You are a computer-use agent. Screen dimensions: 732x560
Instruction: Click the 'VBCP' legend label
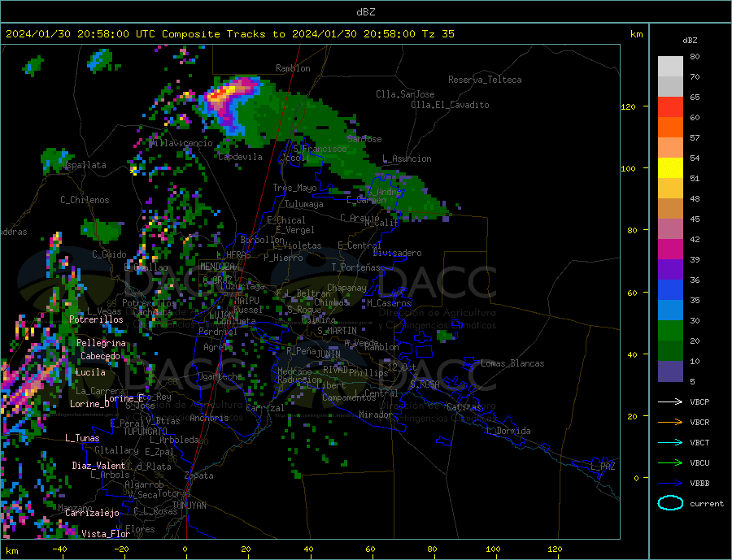(x=699, y=402)
